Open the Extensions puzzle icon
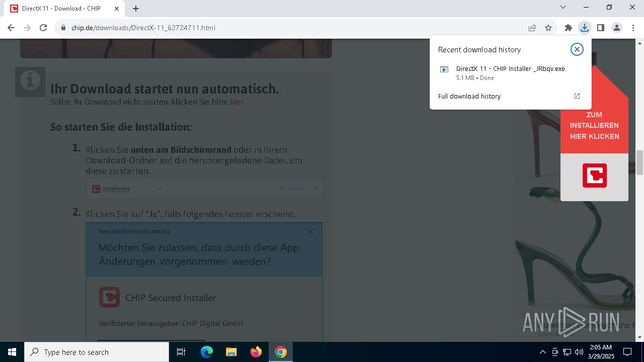644x362 pixels. point(569,28)
